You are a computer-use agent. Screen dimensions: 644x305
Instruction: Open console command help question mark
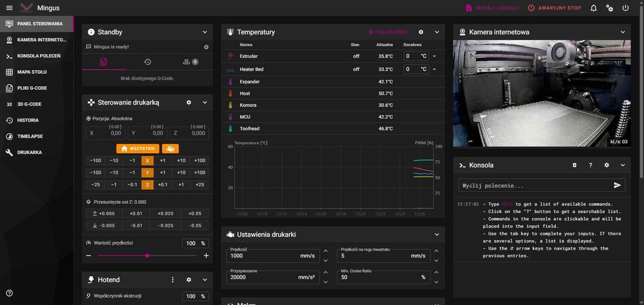pyautogui.click(x=591, y=165)
